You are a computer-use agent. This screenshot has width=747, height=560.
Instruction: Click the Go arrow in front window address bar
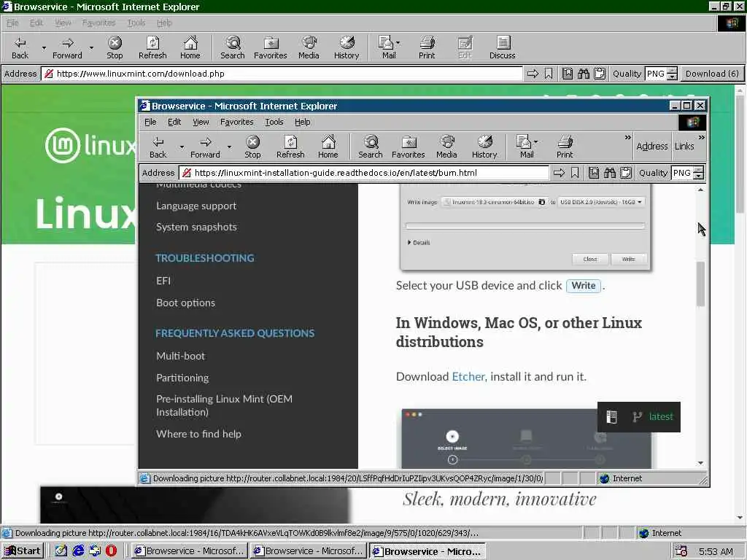[x=559, y=173]
